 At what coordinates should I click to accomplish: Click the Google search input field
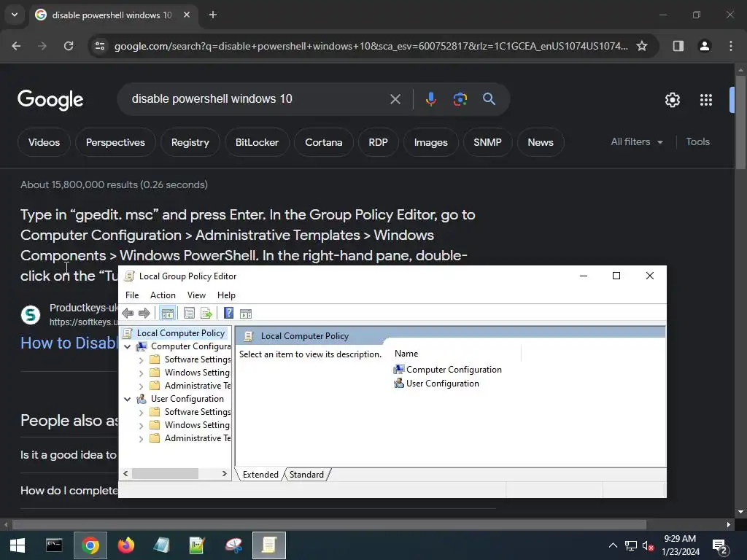pyautogui.click(x=258, y=99)
